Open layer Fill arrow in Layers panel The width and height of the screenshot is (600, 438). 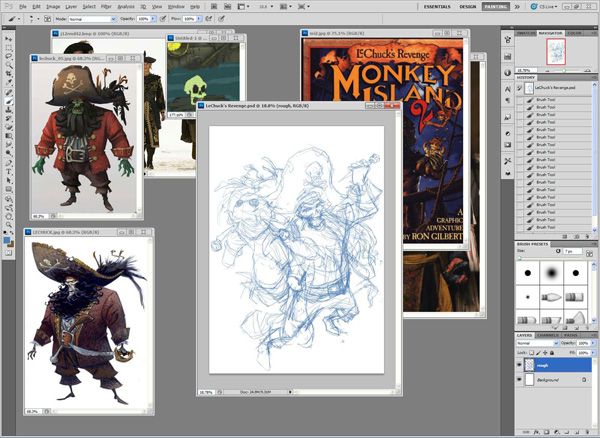point(593,352)
